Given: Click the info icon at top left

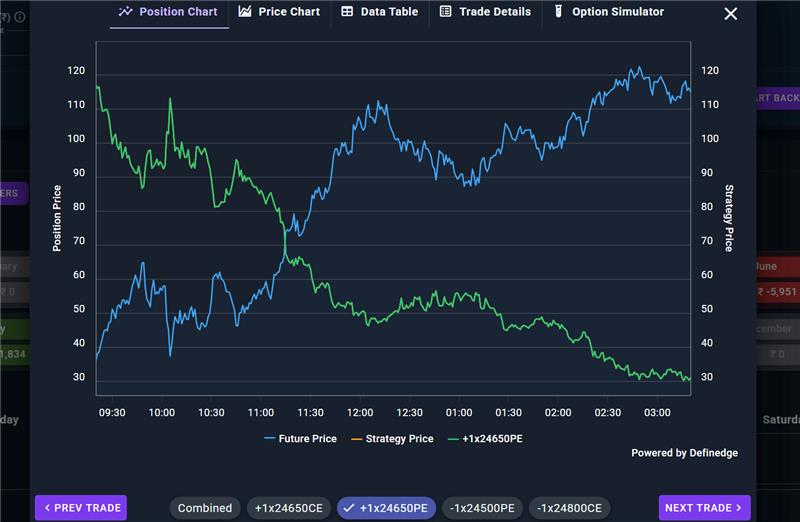Looking at the screenshot, I should coord(19,17).
